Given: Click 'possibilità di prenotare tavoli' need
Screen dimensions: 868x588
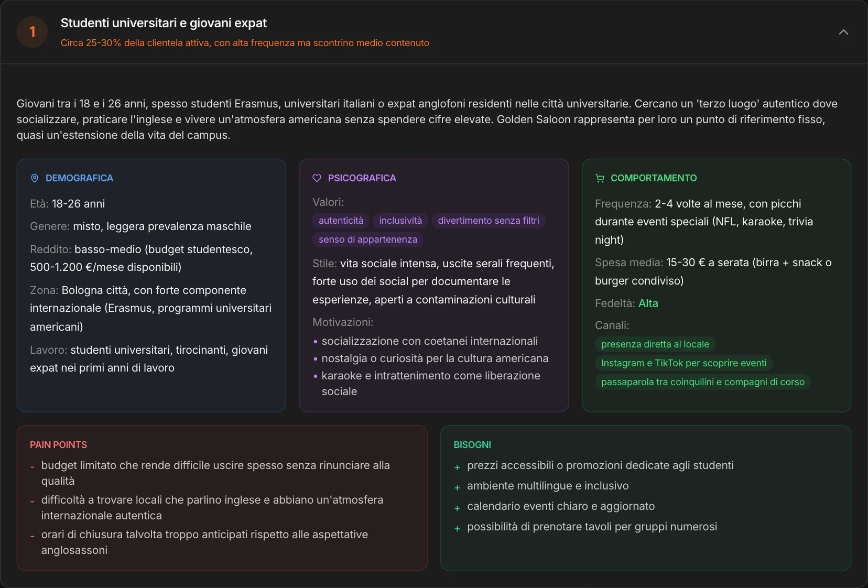Looking at the screenshot, I should 592,527.
